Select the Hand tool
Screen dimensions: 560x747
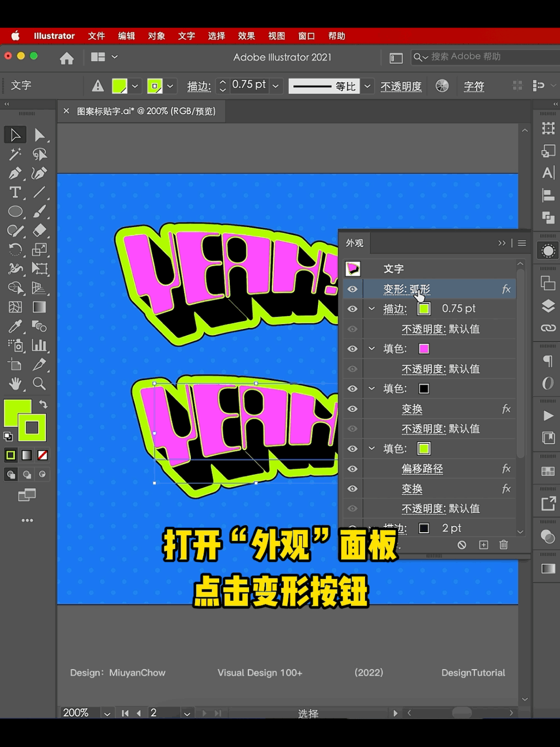point(15,384)
